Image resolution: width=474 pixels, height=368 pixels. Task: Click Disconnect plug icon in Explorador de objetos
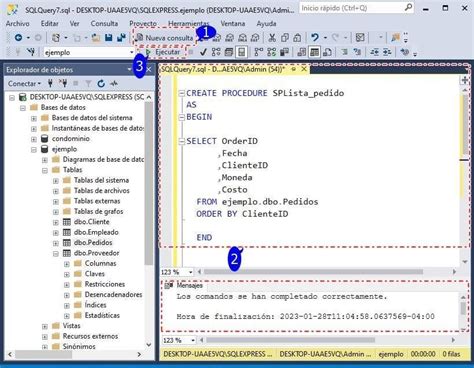tap(63, 83)
